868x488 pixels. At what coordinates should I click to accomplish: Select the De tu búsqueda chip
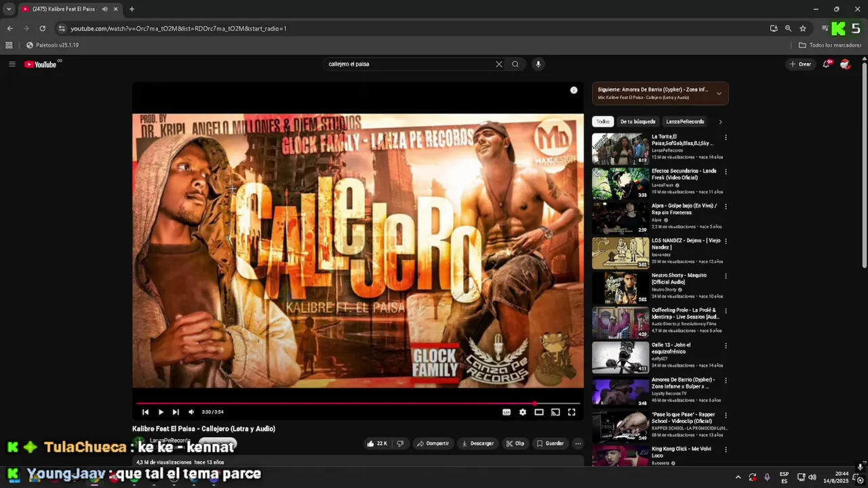tap(637, 122)
